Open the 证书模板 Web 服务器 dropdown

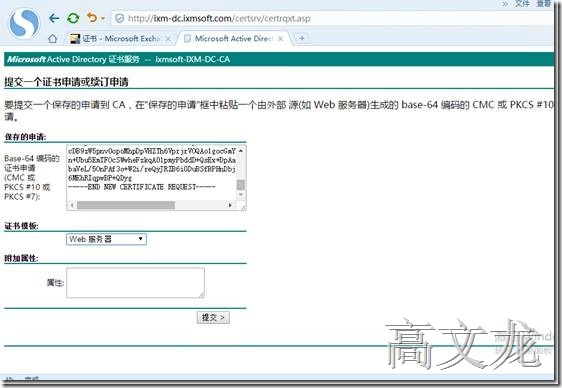tap(106, 239)
